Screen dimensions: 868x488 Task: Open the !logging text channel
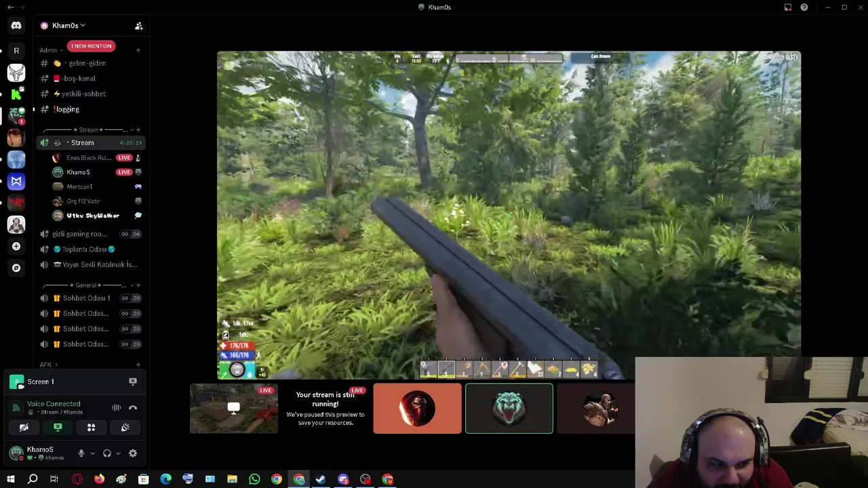[x=91, y=109]
